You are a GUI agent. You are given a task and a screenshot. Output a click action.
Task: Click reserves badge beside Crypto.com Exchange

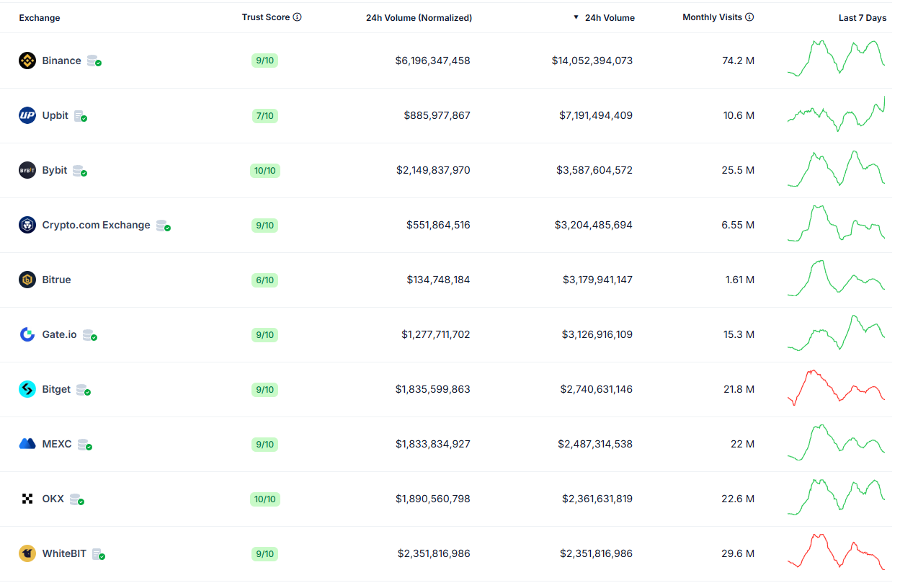(x=164, y=226)
